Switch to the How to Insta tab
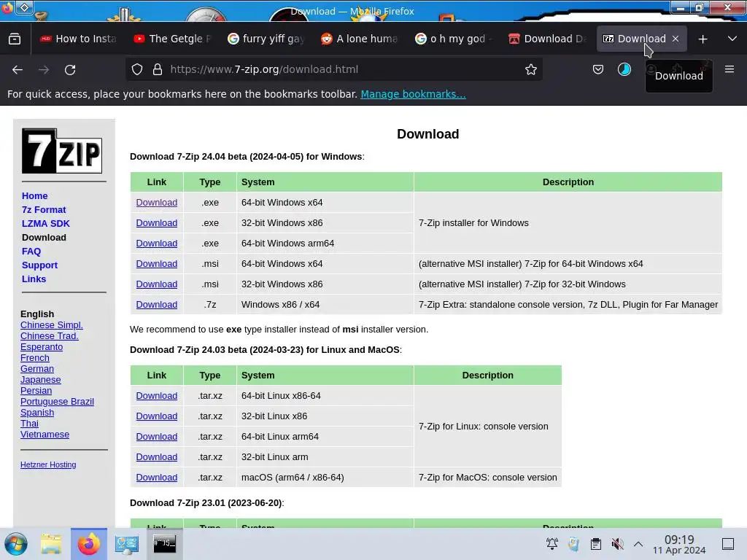The width and height of the screenshot is (747, 560). click(79, 39)
